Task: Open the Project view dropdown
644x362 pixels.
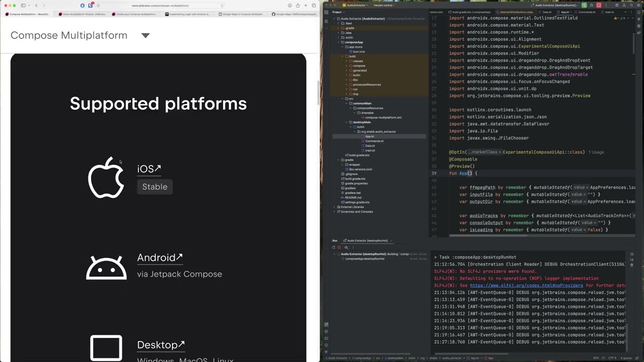Action: click(339, 12)
